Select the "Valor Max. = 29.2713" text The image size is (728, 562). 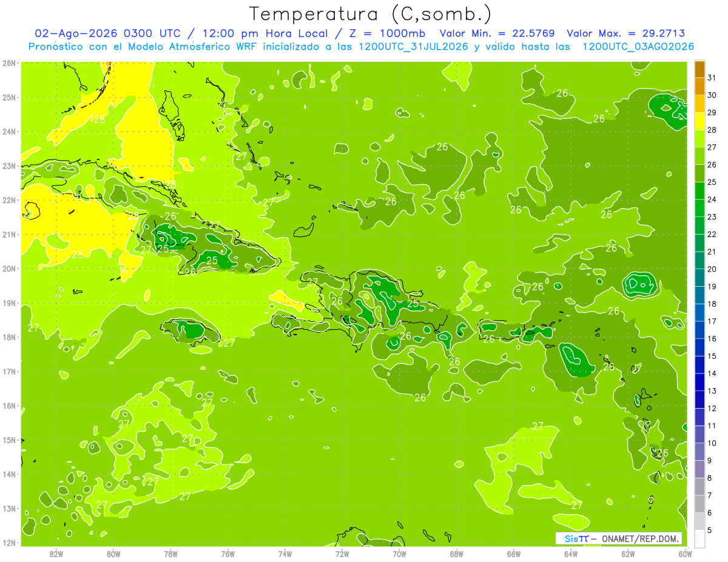[626, 33]
